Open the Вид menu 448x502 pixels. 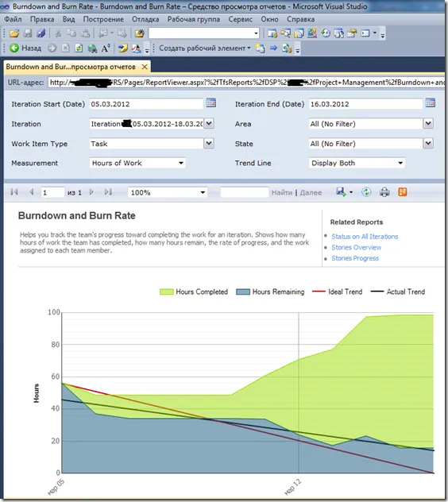click(x=68, y=19)
